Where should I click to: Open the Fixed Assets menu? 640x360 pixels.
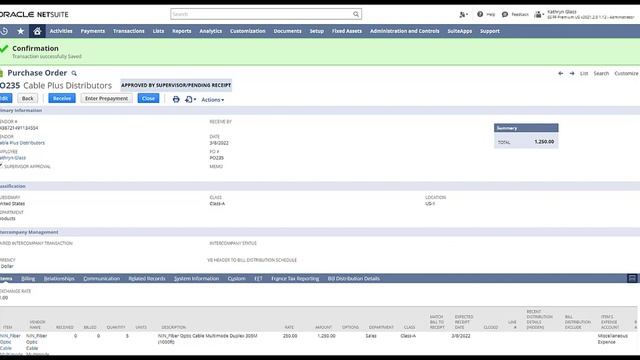[347, 31]
